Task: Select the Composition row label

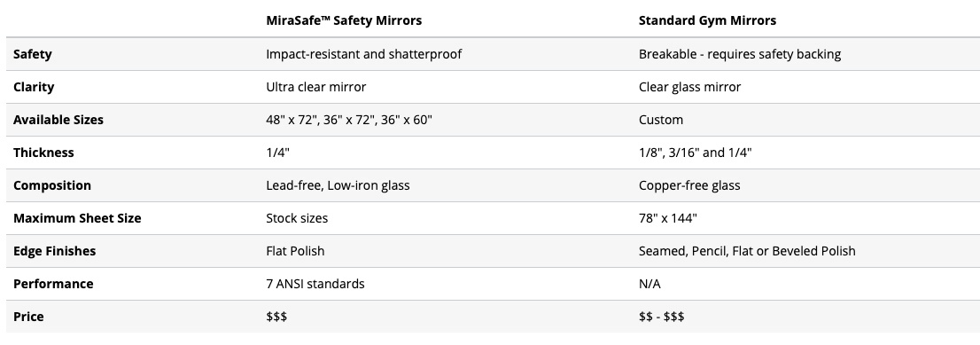Action: click(x=52, y=185)
